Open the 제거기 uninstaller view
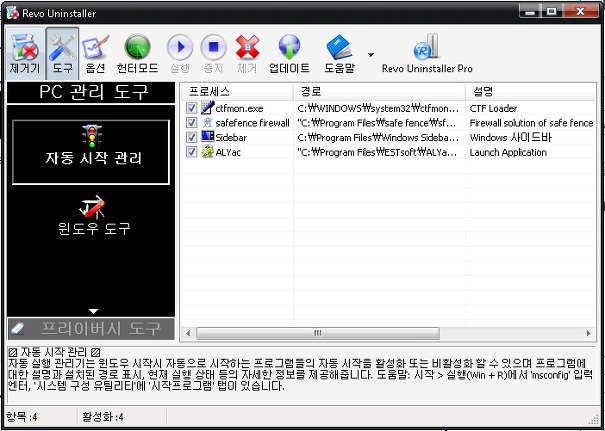The image size is (605, 431). click(25, 54)
